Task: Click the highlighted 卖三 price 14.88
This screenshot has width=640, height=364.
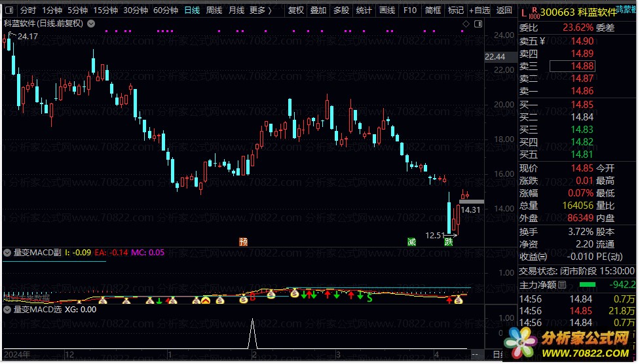Action: [x=573, y=66]
